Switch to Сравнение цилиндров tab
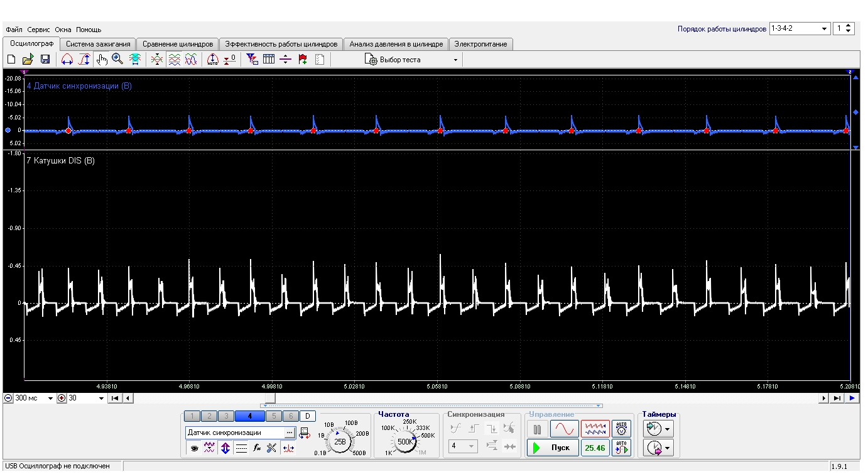The height and width of the screenshot is (474, 868). (178, 44)
